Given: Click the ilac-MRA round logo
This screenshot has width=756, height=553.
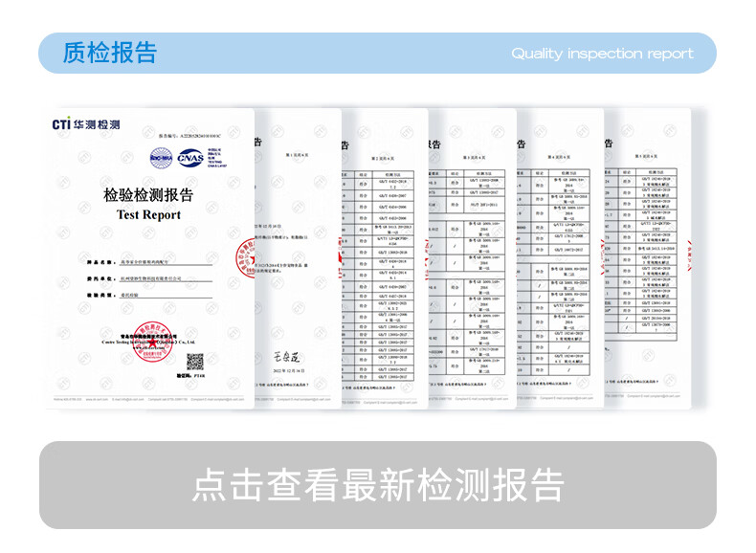Looking at the screenshot, I should click(x=161, y=158).
